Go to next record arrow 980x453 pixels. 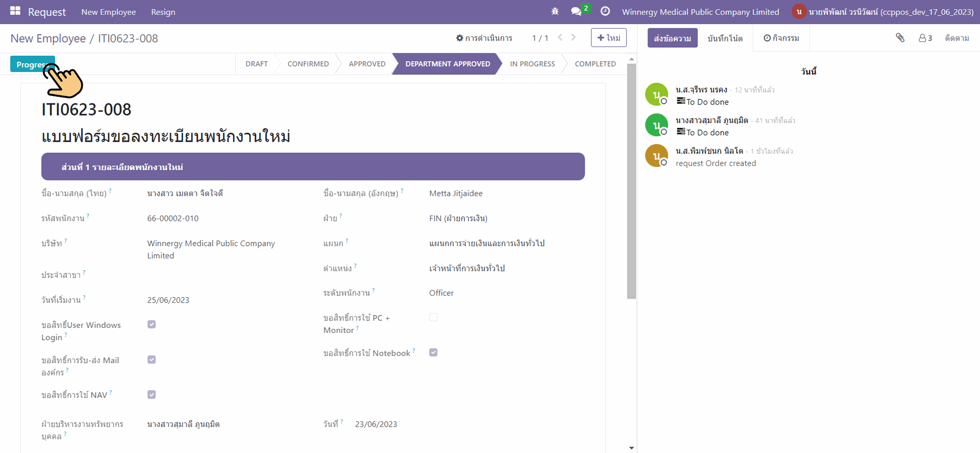[574, 37]
